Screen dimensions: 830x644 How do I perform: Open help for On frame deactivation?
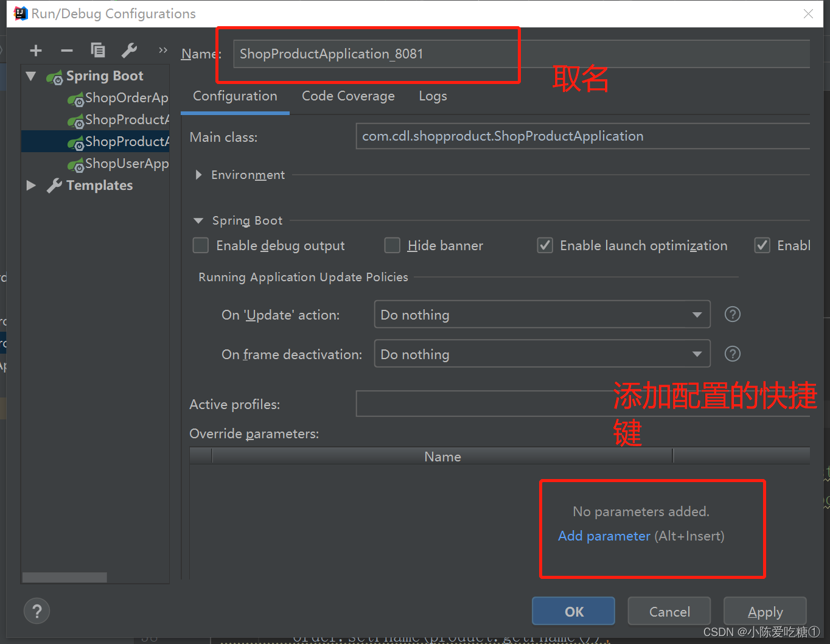[733, 354]
